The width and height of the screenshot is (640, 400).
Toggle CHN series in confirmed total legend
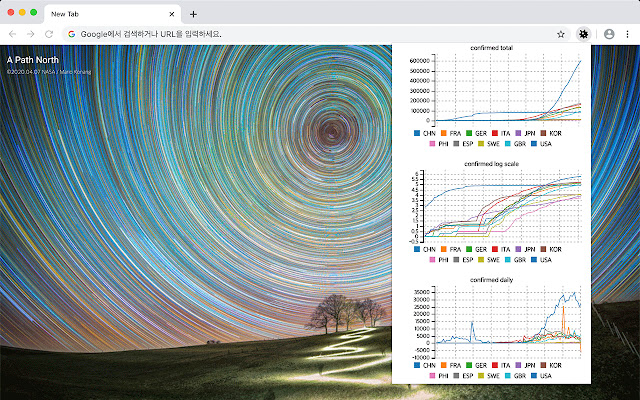[425, 133]
